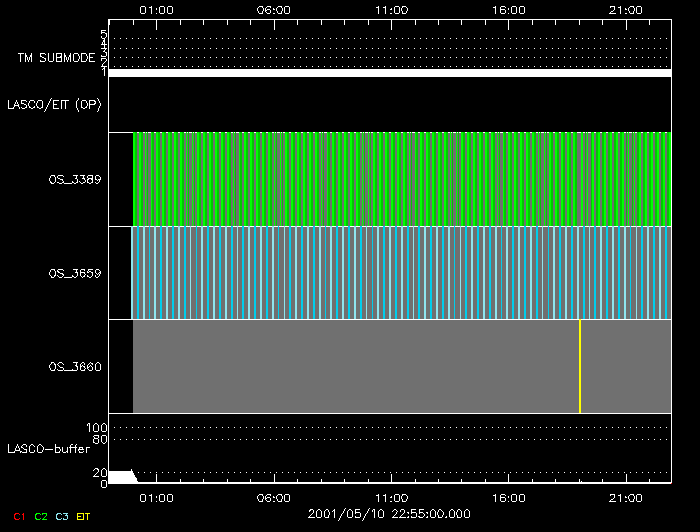Click the white LASCO buffer fill area
This screenshot has height=532, width=700.
(120, 477)
